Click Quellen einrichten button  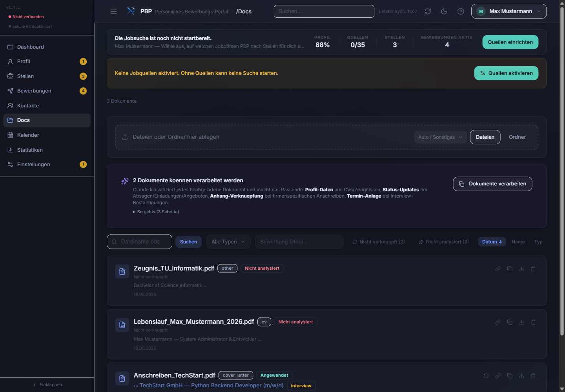[x=510, y=42]
